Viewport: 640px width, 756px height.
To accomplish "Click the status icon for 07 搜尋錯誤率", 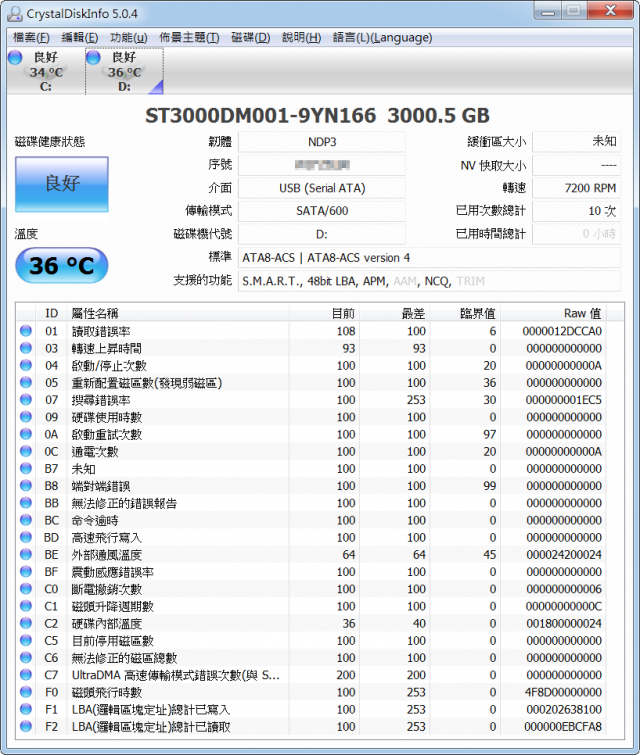I will [26, 399].
